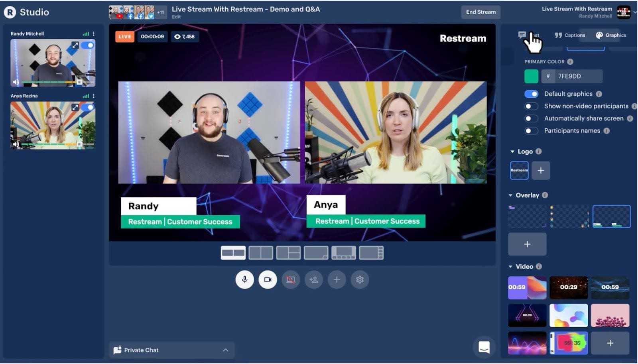Click the green primary color swatch
The width and height of the screenshot is (638, 364).
pos(531,76)
